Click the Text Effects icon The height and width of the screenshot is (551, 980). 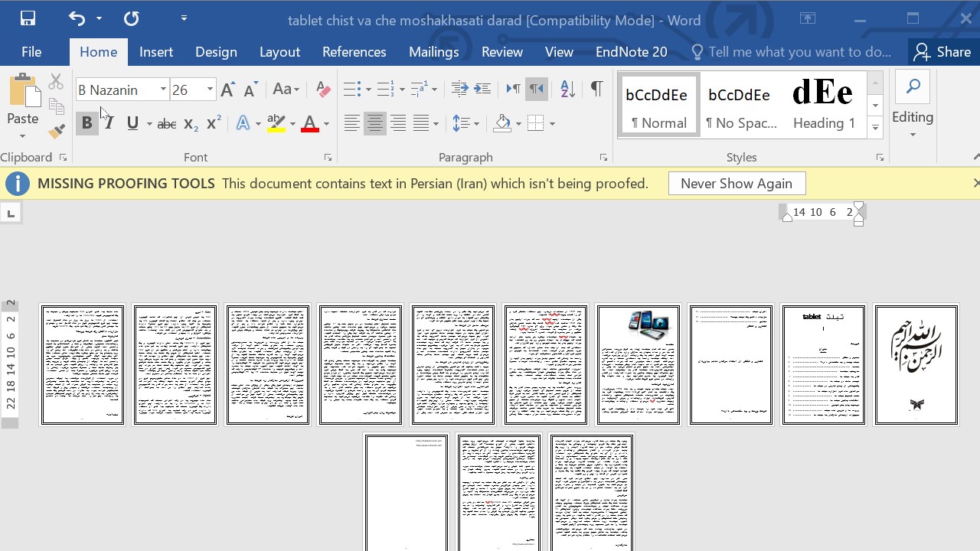243,123
